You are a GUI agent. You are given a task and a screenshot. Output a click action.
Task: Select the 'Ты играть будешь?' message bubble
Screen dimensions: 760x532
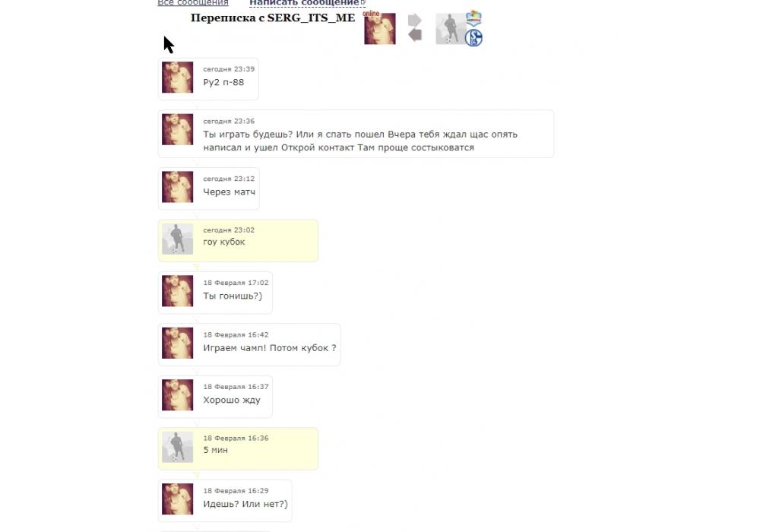point(356,134)
